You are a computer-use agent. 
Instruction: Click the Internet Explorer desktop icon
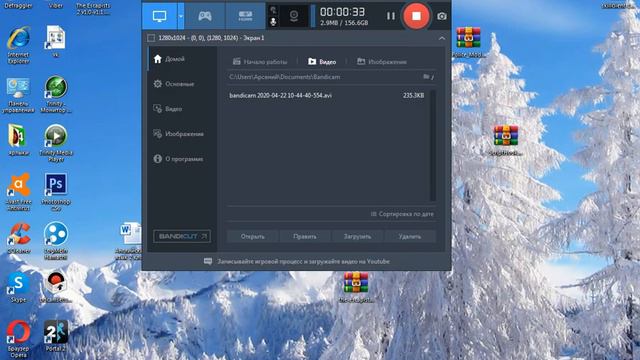(18, 45)
